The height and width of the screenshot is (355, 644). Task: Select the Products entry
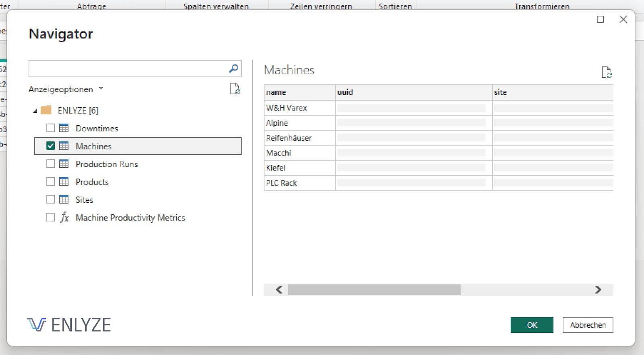(x=92, y=182)
